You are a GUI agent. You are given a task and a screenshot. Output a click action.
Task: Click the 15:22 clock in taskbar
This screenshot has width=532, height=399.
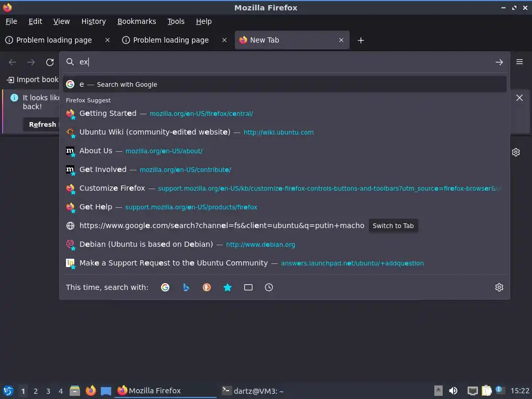click(520, 391)
